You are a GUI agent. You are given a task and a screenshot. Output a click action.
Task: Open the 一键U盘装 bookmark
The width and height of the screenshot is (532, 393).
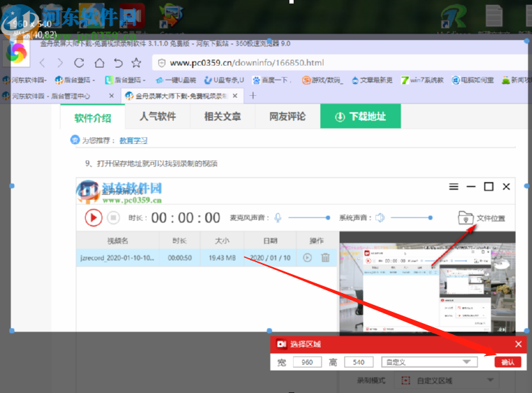[x=175, y=80]
